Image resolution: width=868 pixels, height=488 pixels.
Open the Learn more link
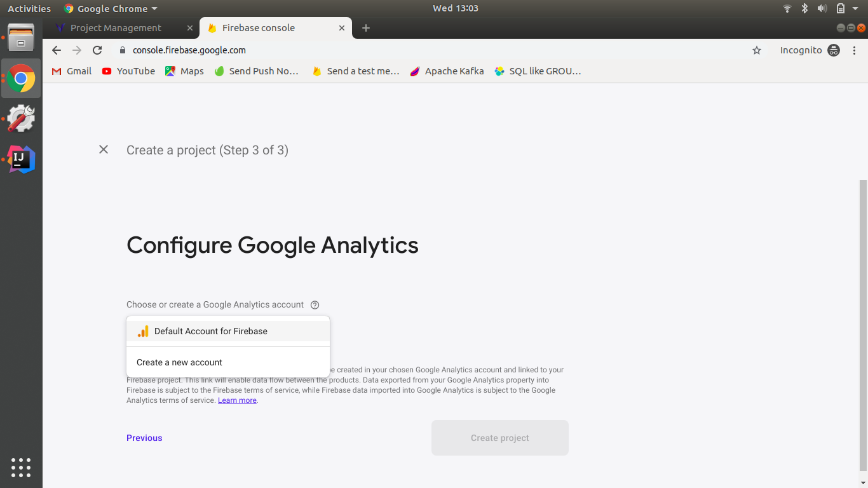237,400
